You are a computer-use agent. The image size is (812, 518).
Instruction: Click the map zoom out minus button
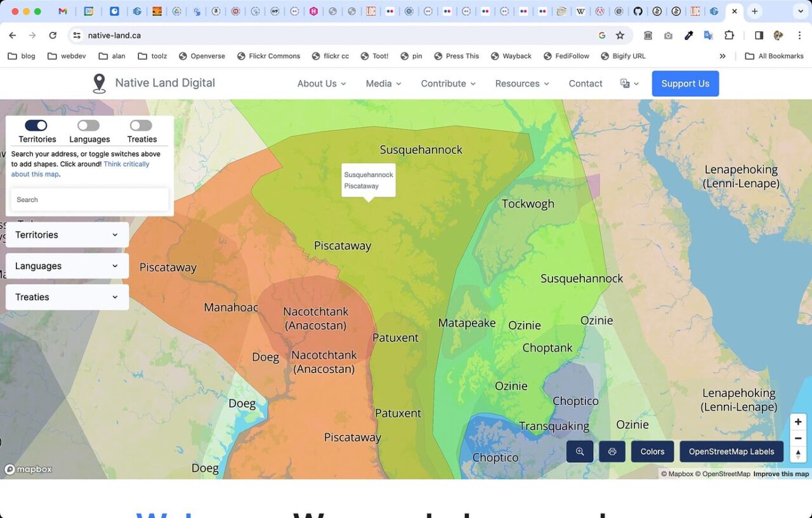[x=798, y=438]
